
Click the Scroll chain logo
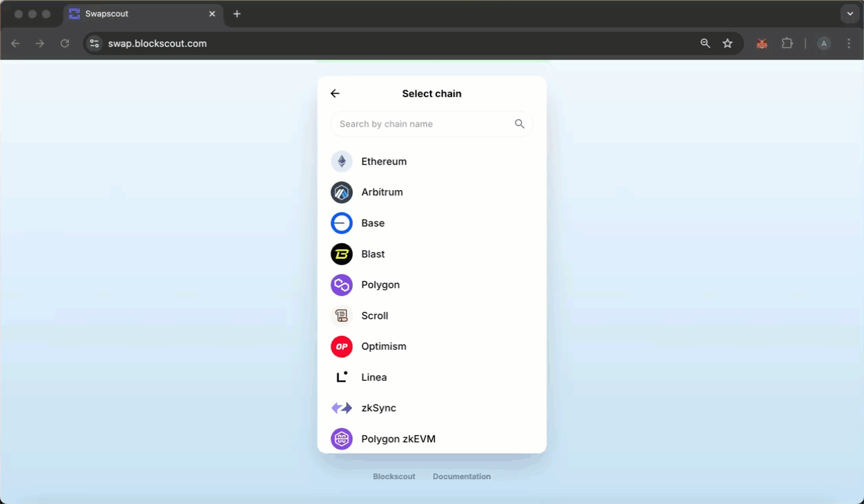click(342, 316)
